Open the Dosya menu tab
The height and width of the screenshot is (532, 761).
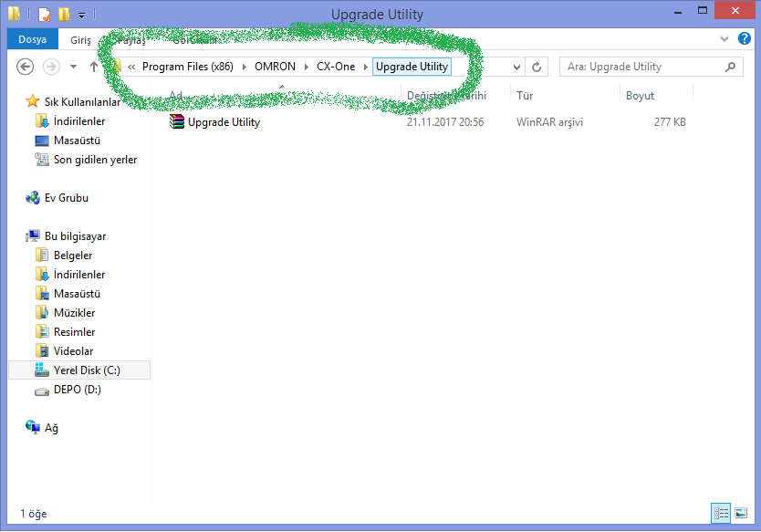33,39
